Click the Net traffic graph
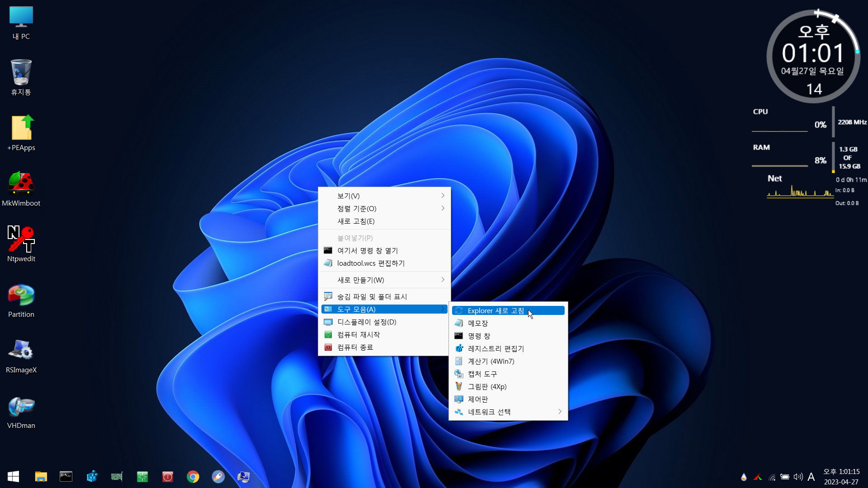Viewport: 868px width, 488px height. [800, 192]
